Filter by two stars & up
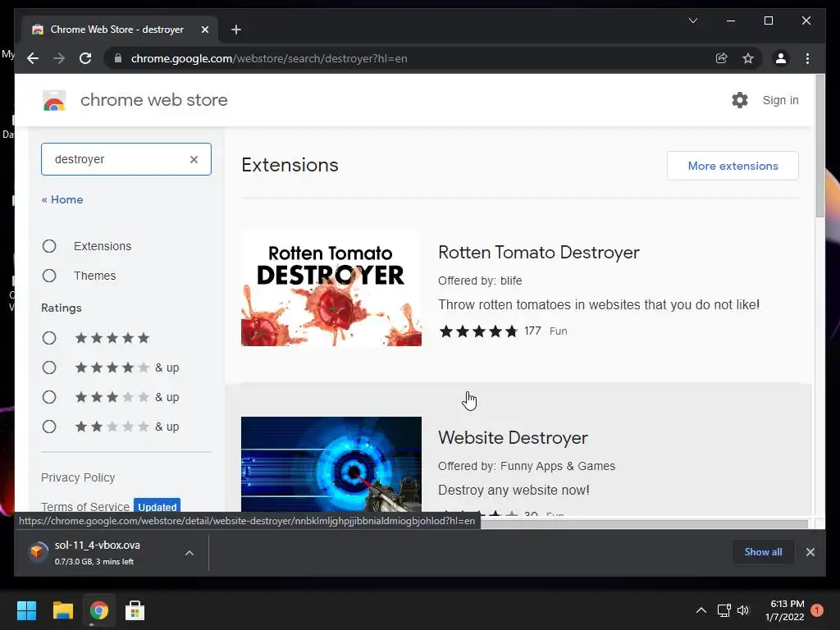The image size is (840, 630). (49, 427)
